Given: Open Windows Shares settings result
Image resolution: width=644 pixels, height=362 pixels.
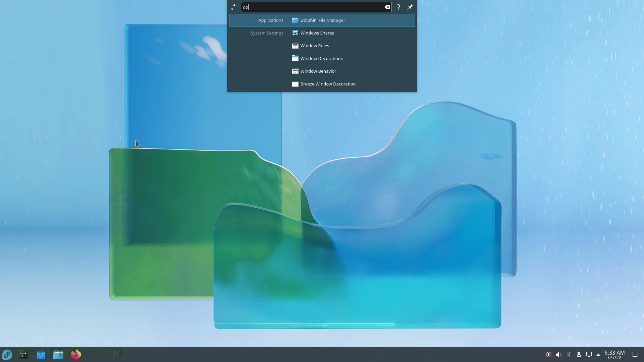Looking at the screenshot, I should (x=322, y=33).
